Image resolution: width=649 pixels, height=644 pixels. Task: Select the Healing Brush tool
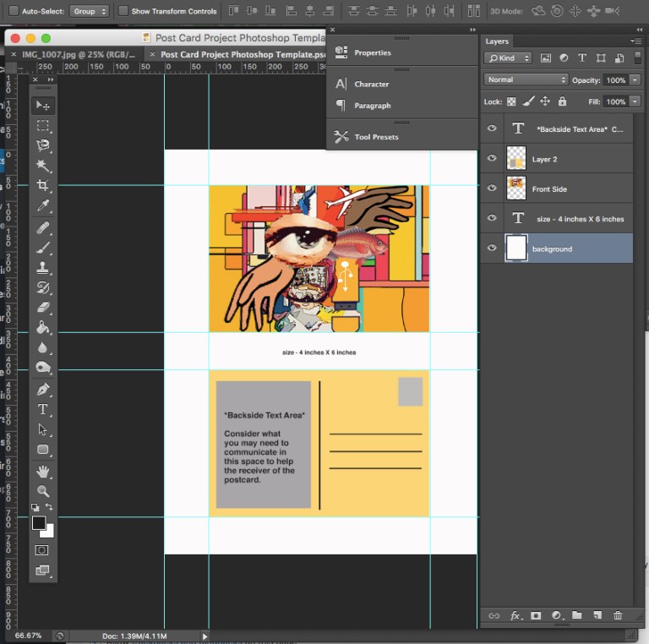coord(42,227)
